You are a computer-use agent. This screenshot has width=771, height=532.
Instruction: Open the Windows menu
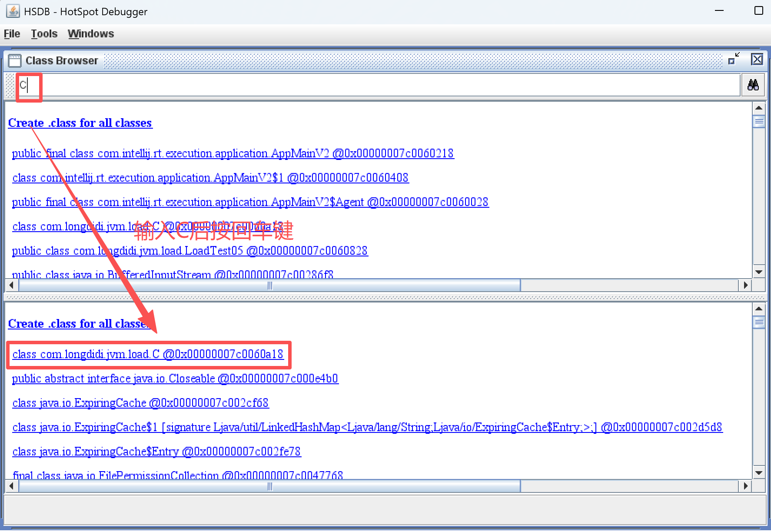(x=91, y=33)
